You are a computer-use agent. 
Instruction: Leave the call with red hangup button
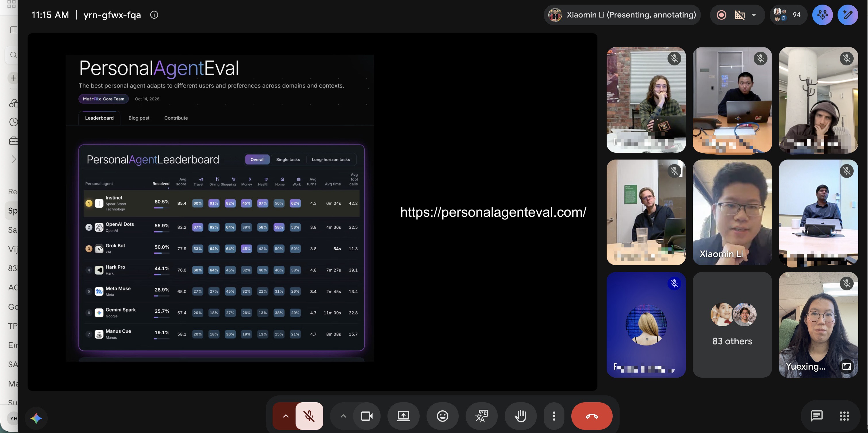tap(592, 416)
